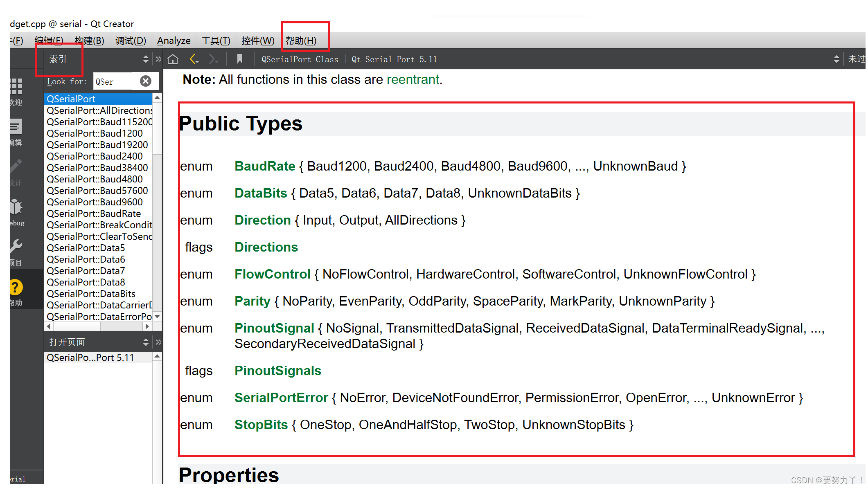Select QSerialPort::Baud4800 index entry
The width and height of the screenshot is (868, 488).
point(98,179)
